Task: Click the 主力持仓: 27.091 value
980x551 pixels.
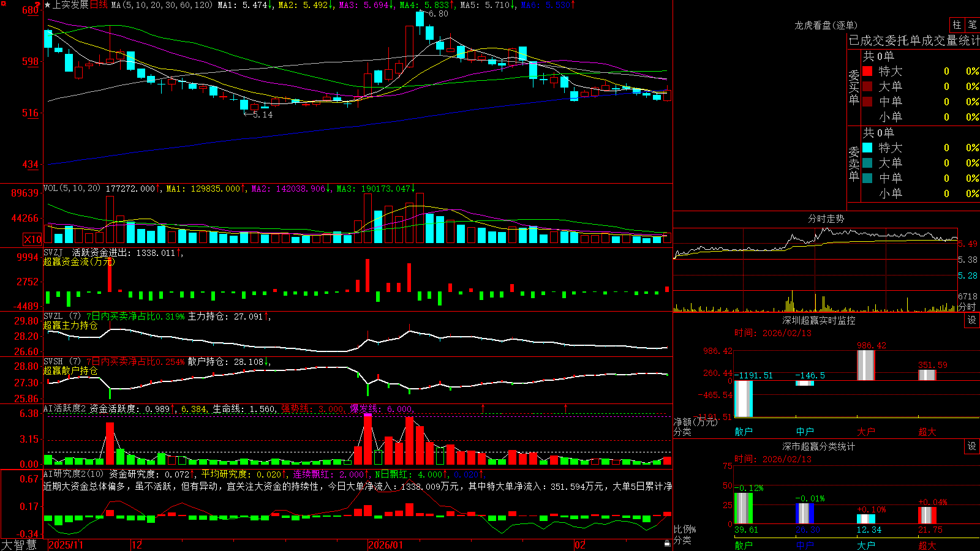Action: [225, 317]
